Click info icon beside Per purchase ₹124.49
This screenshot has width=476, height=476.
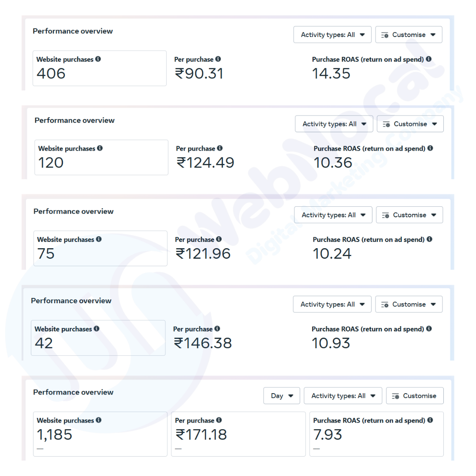[220, 149]
